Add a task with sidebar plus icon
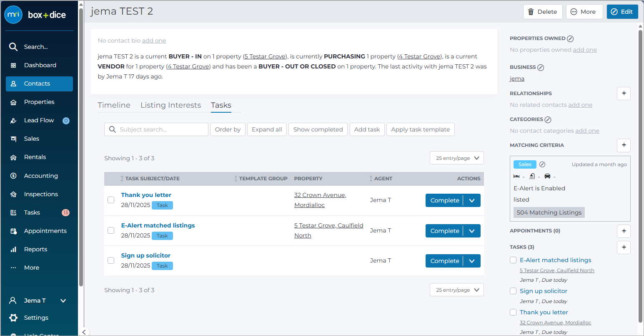Viewport: 644px width, 336px height. click(x=624, y=247)
